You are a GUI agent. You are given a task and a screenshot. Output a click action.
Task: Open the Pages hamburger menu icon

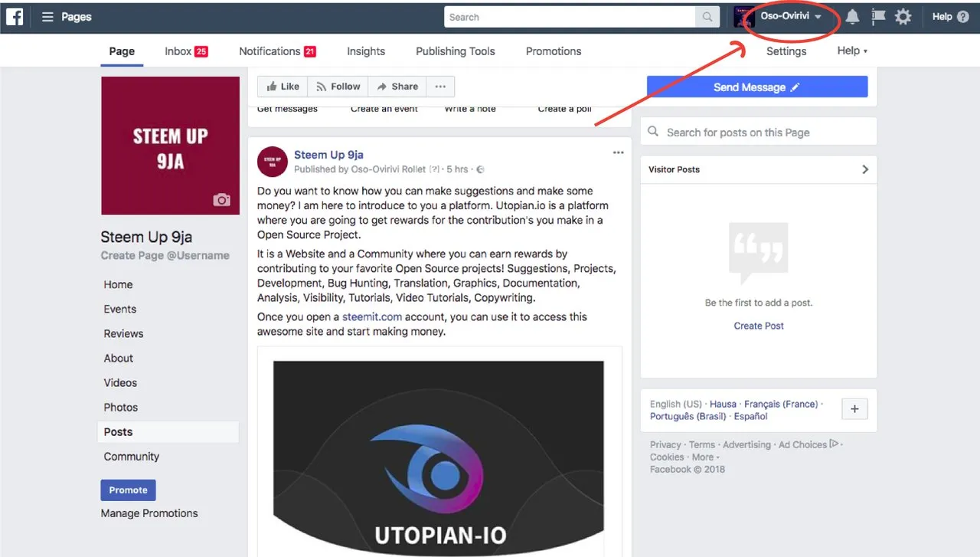click(x=47, y=17)
